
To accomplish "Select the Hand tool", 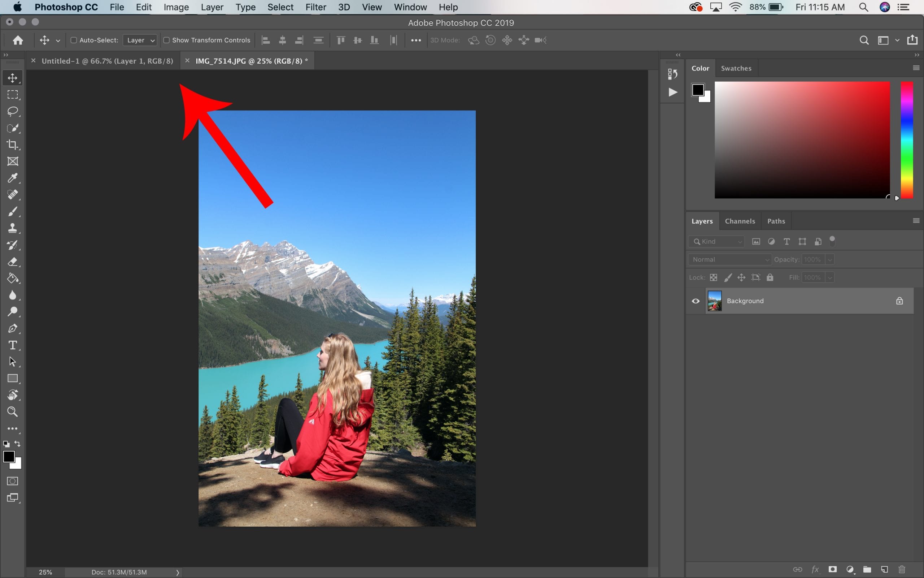I will [x=13, y=395].
